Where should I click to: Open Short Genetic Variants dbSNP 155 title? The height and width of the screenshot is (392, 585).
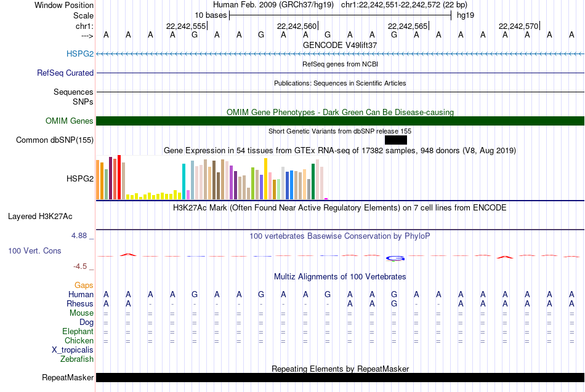[340, 131]
